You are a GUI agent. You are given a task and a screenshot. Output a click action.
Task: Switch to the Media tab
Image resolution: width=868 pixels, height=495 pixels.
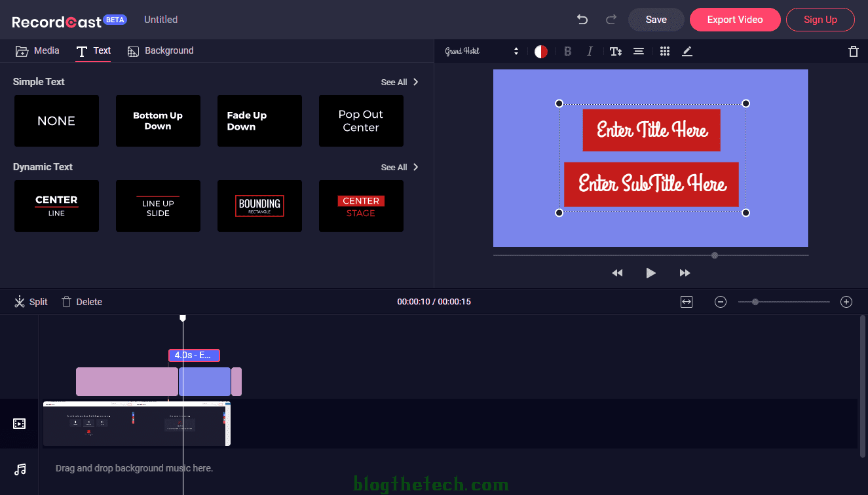click(37, 51)
